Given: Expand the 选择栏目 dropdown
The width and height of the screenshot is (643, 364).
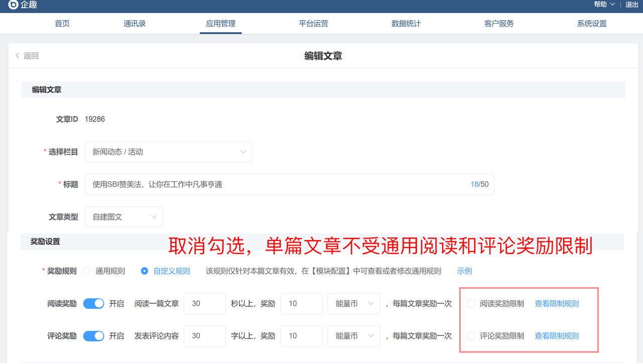Looking at the screenshot, I should [x=168, y=152].
